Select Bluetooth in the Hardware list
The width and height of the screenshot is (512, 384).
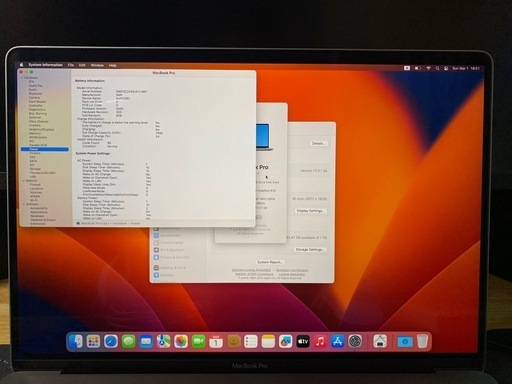pos(35,94)
